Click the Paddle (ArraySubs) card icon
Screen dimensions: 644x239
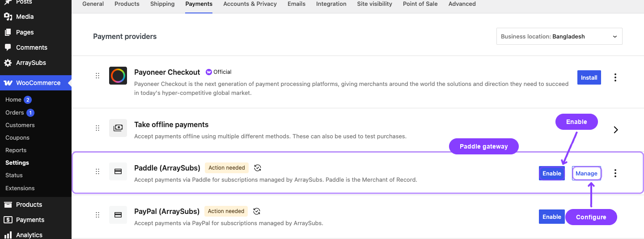118,171
